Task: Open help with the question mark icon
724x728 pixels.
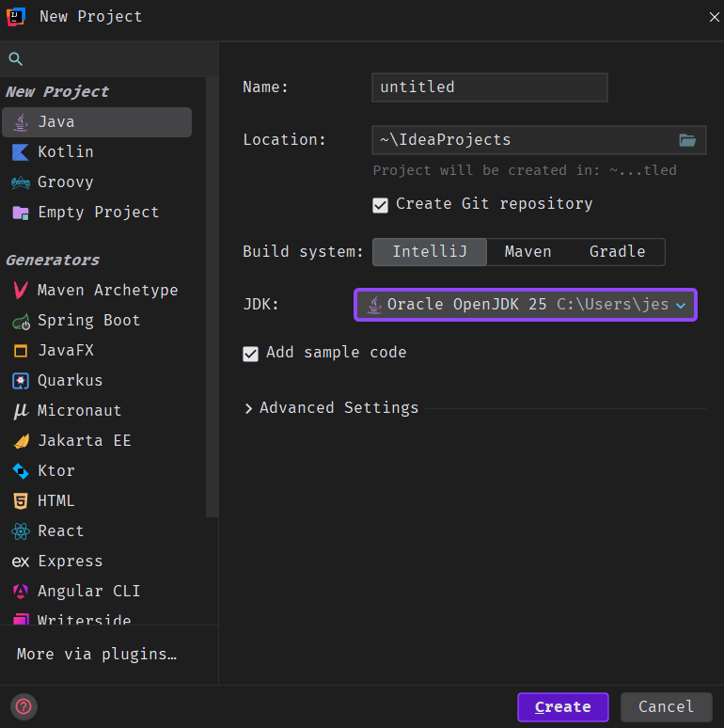Action: (x=24, y=706)
